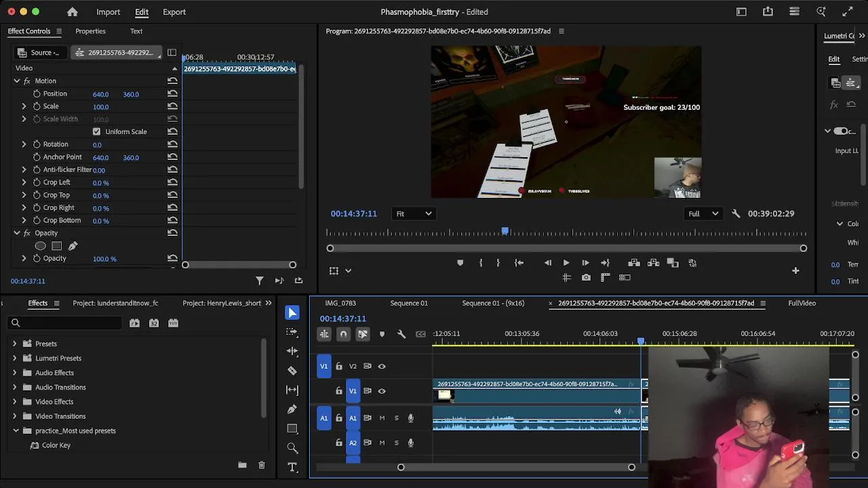This screenshot has height=488, width=868.
Task: Select the Pen tool in the tools panel
Action: coord(292,409)
